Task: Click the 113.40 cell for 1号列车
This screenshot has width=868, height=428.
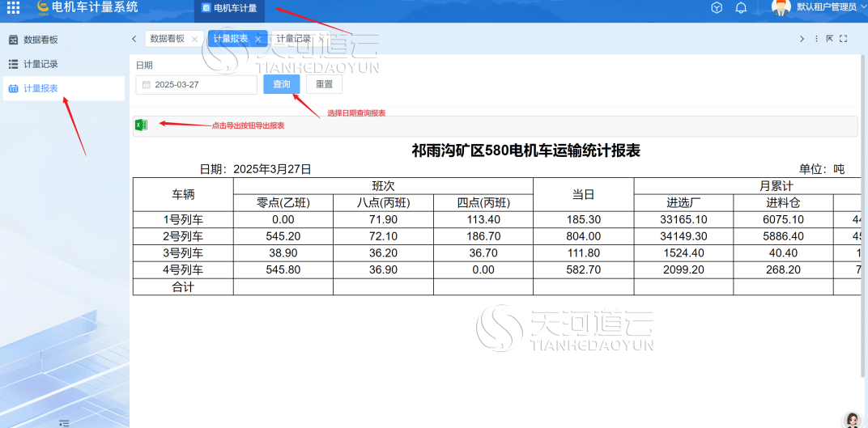Action: [x=483, y=219]
